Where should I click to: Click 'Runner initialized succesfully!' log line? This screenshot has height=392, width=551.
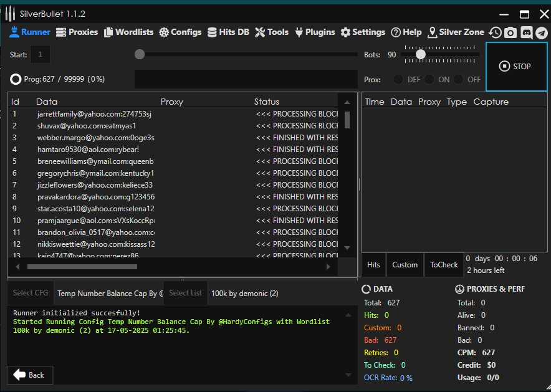[77, 313]
